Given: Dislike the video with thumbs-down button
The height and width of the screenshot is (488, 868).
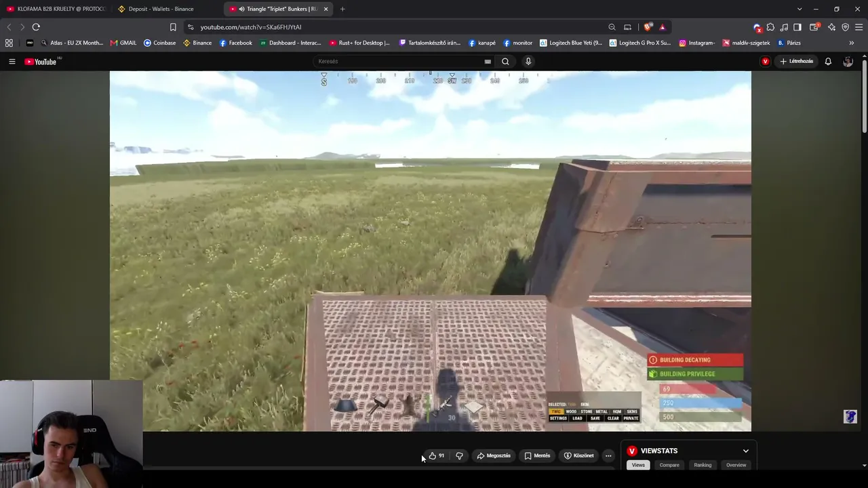Looking at the screenshot, I should point(459,455).
